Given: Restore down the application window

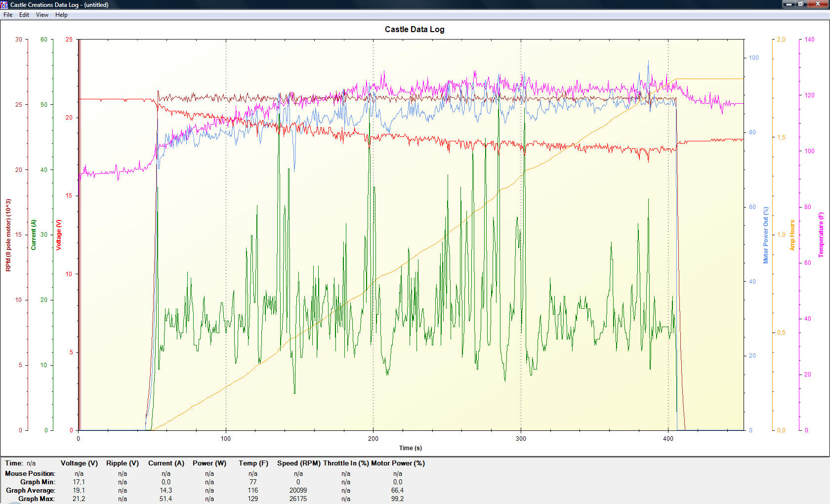Looking at the screenshot, I should click(801, 4).
